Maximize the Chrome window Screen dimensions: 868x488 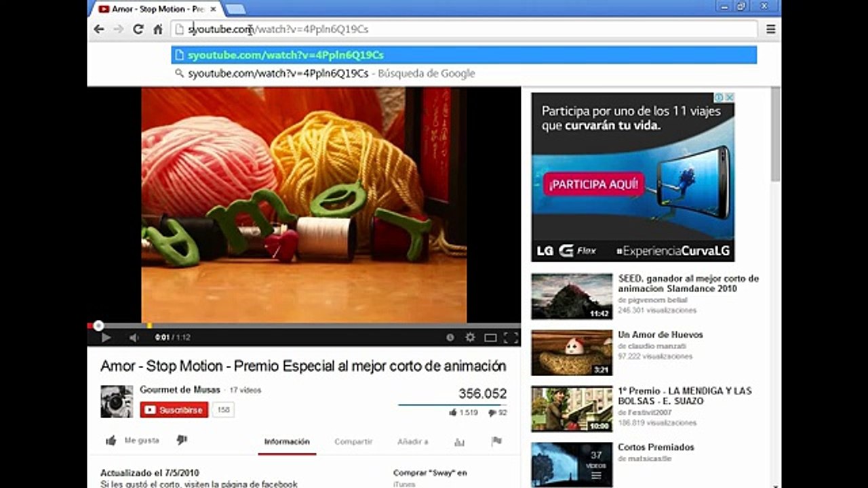point(741,6)
